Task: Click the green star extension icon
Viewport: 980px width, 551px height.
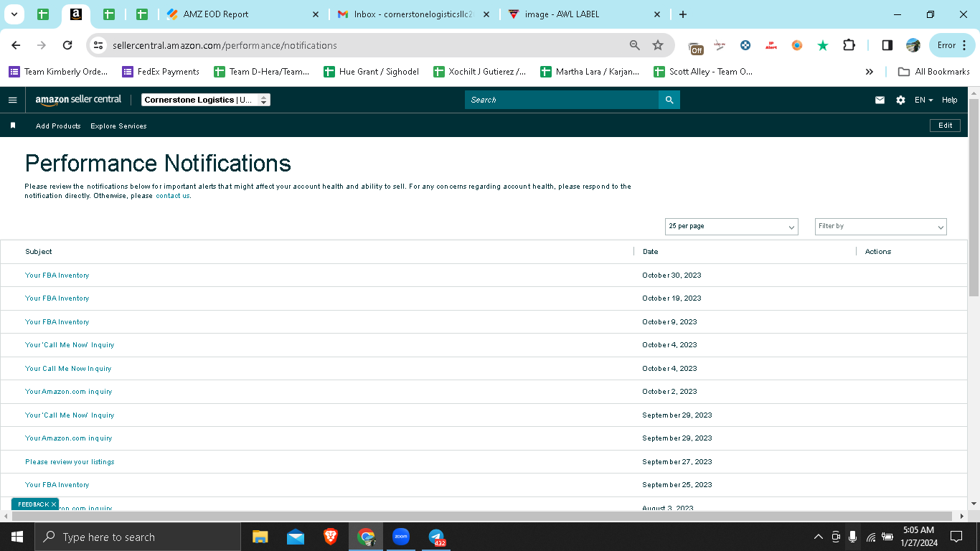Action: pyautogui.click(x=823, y=45)
